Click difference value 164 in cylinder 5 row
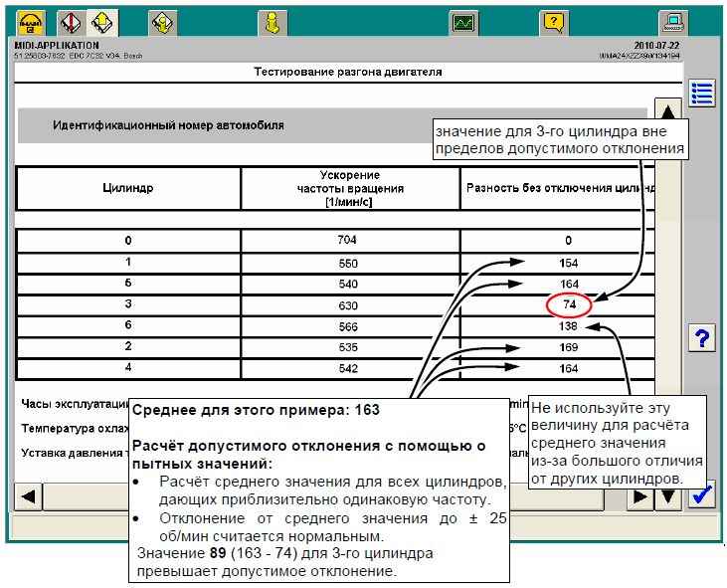The height and width of the screenshot is (588, 727). click(x=569, y=285)
